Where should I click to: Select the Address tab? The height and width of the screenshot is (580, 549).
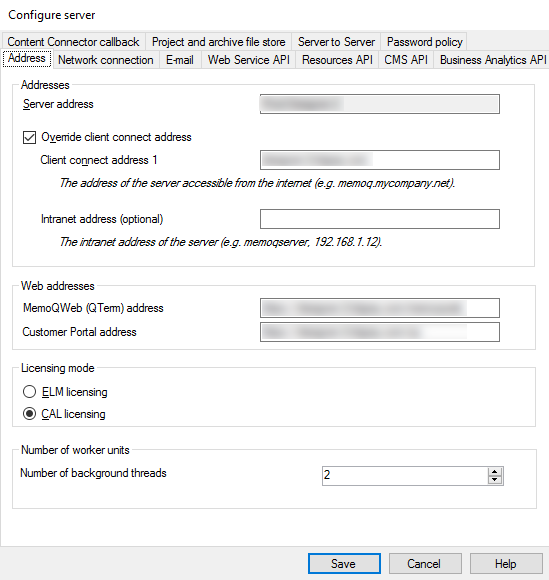(27, 58)
